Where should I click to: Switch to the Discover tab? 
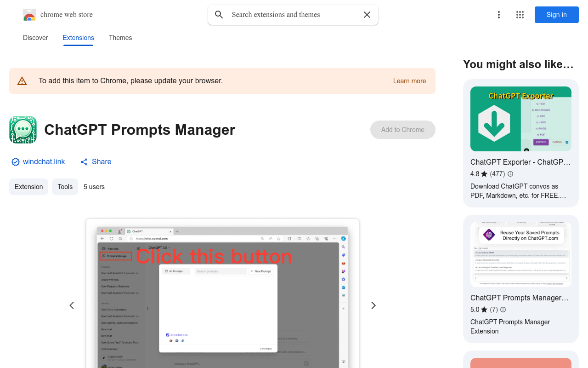[x=35, y=38]
